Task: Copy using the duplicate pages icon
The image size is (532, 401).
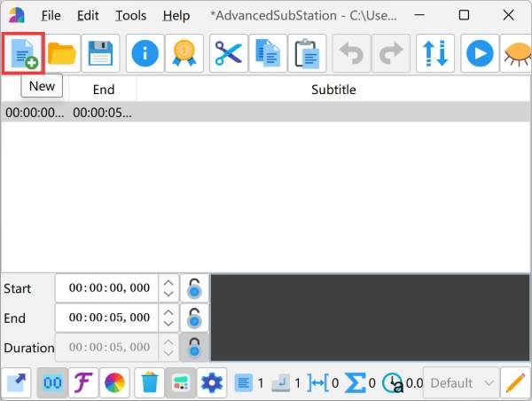Action: [268, 53]
